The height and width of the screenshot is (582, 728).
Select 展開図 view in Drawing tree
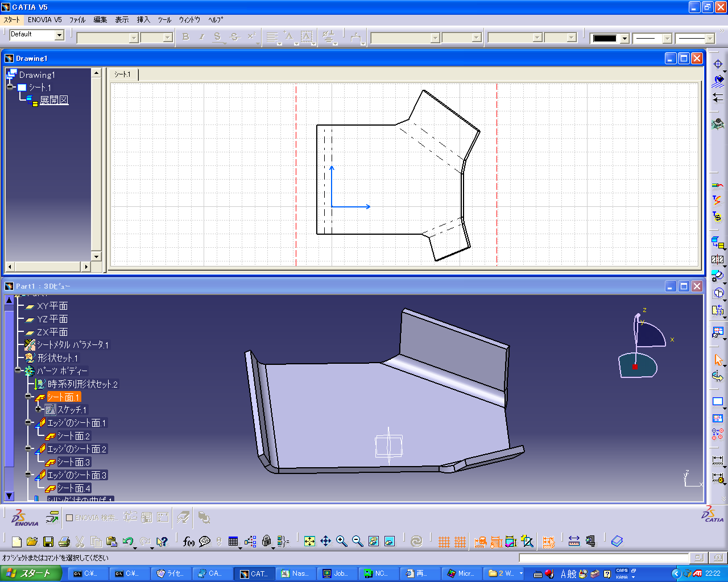54,100
